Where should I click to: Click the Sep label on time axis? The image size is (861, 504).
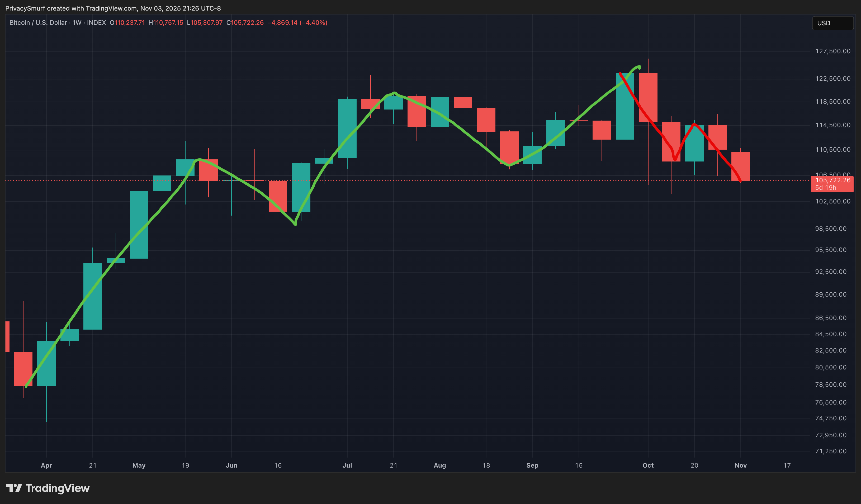pyautogui.click(x=532, y=465)
